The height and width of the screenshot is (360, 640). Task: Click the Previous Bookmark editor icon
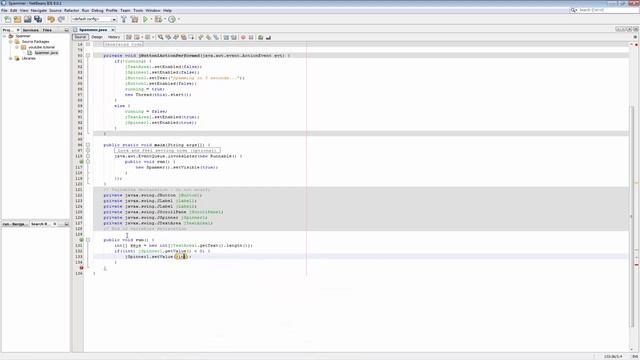tap(200, 37)
